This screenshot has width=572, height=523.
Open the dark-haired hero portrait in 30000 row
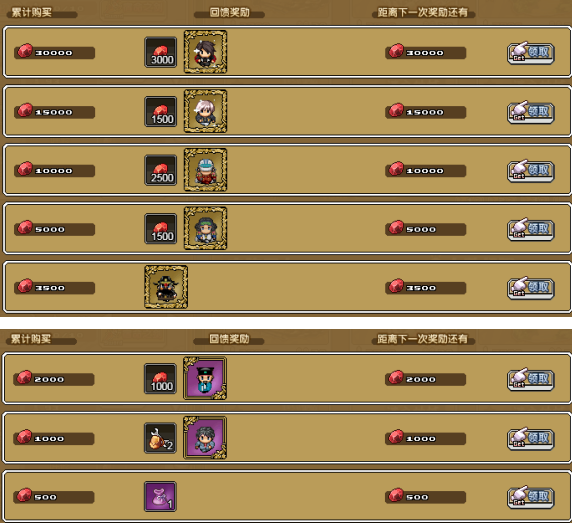click(x=205, y=52)
